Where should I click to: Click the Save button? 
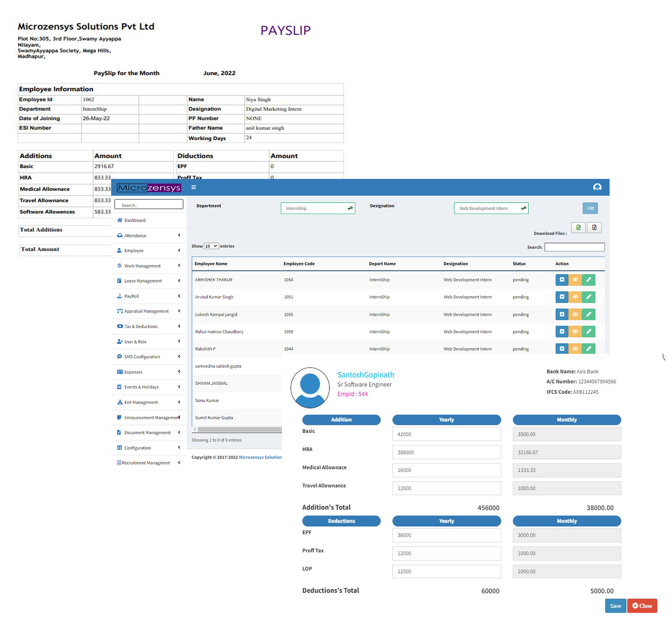pyautogui.click(x=615, y=606)
